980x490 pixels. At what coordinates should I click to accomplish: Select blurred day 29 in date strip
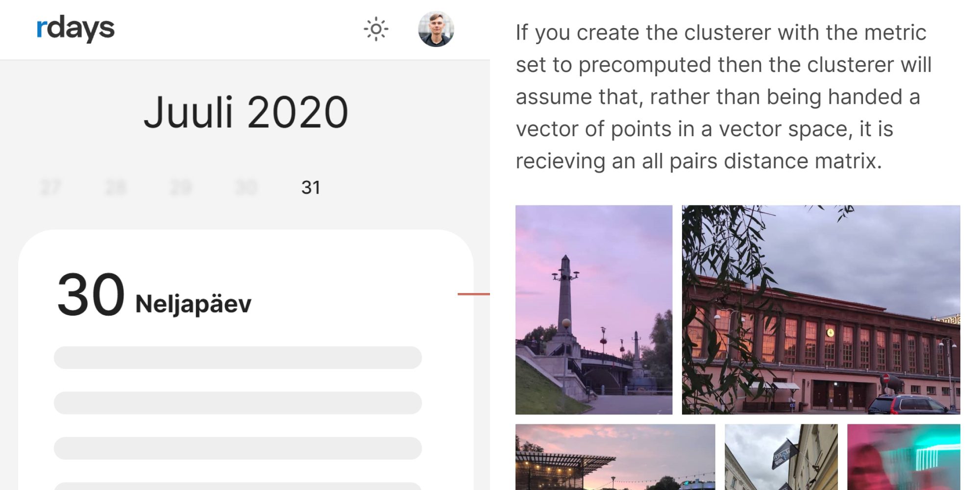pos(181,187)
